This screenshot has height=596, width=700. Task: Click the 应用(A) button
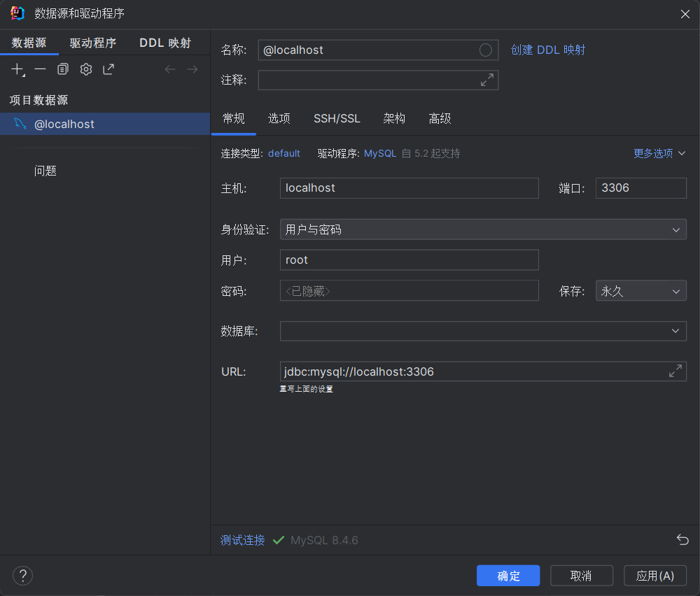[655, 576]
